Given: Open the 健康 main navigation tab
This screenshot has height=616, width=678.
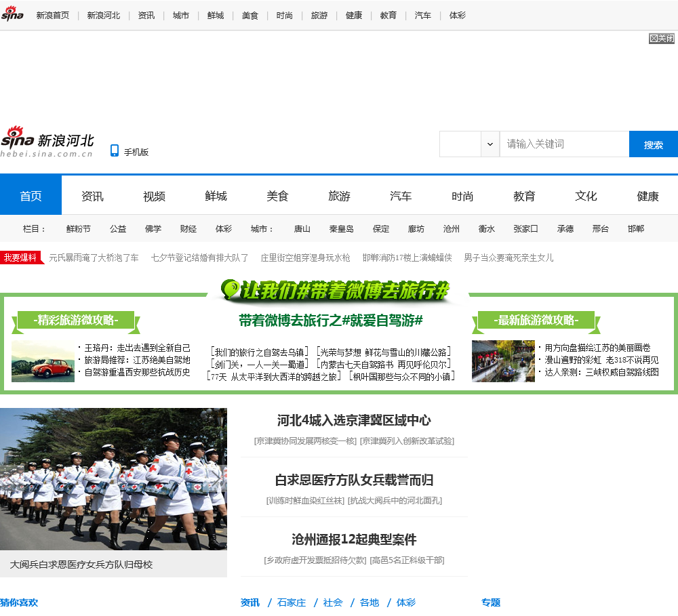Looking at the screenshot, I should (x=647, y=196).
